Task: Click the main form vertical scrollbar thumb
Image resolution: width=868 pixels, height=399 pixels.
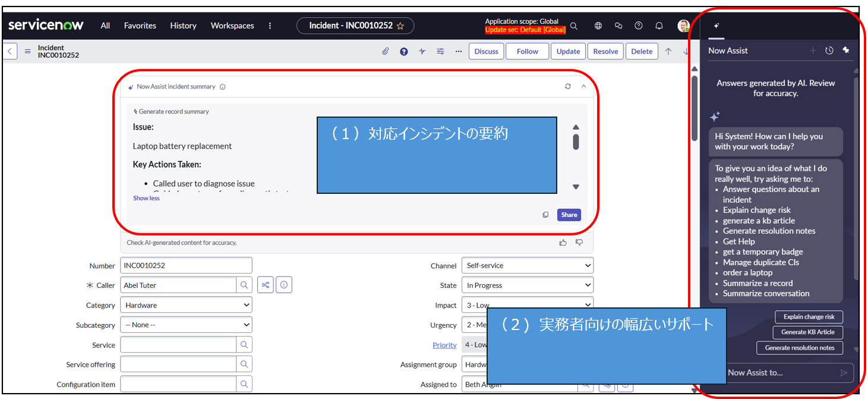Action: (695, 108)
